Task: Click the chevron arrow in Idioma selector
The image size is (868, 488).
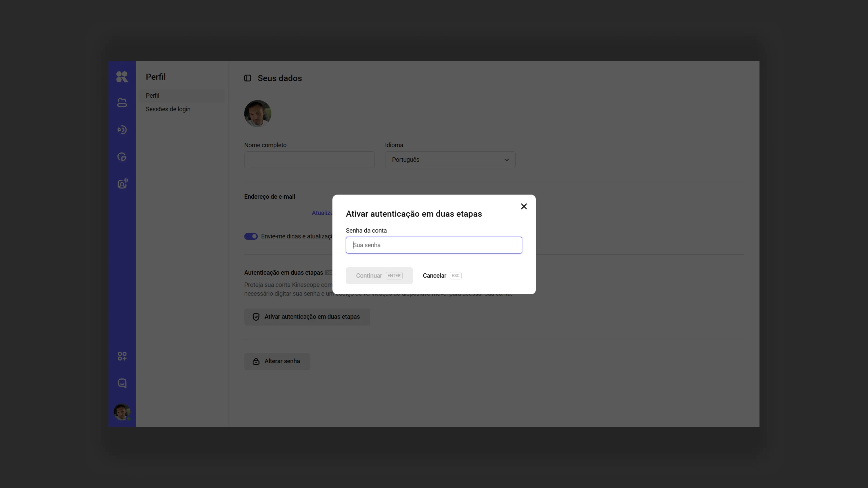Action: pos(506,160)
